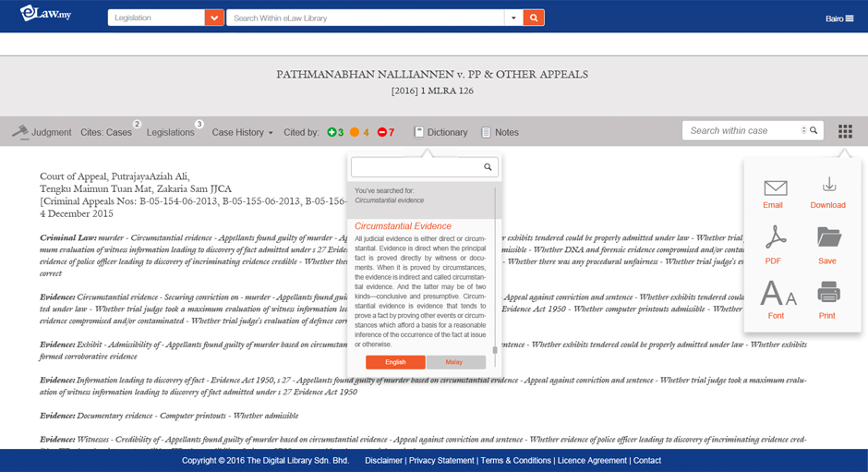Open the Terms & Conditions link

(515, 460)
